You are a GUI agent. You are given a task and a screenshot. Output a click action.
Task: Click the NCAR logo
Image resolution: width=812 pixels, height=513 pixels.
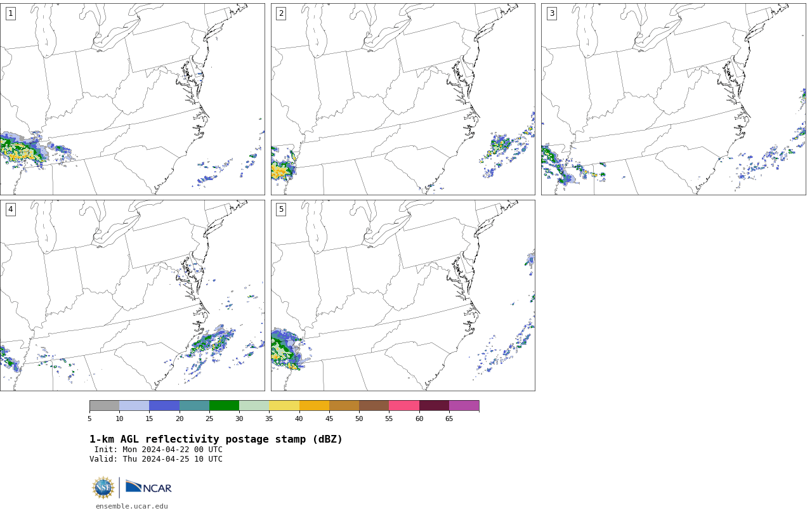tap(148, 487)
